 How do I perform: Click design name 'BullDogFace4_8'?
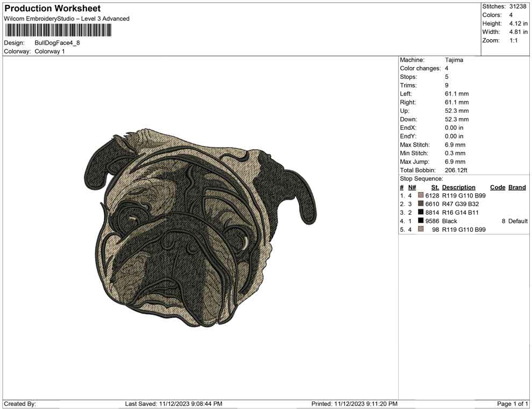pos(57,43)
